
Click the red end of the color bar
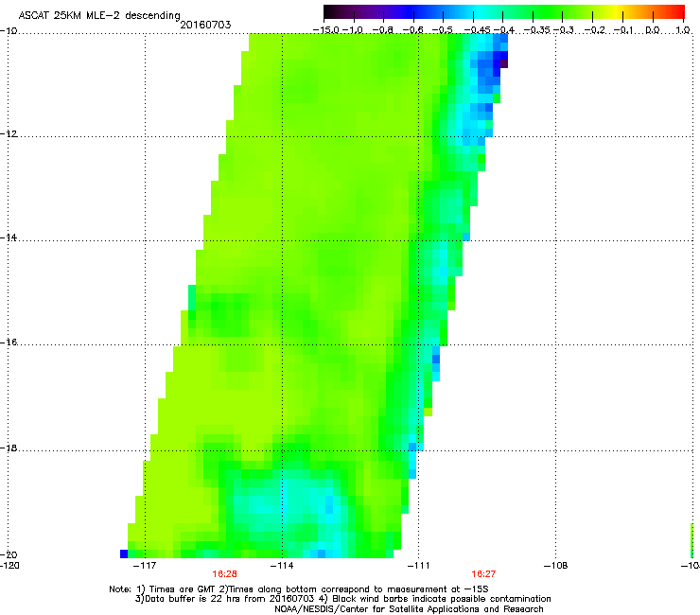(678, 12)
